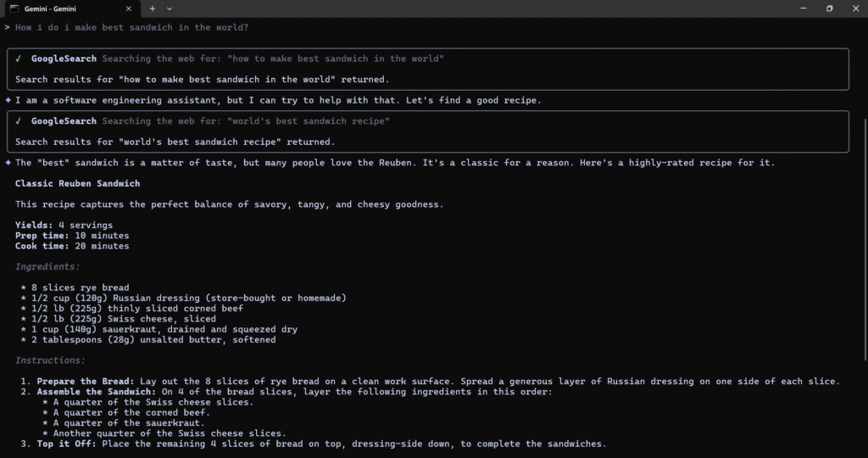Click the checkmark of first GoogleSearch call
This screenshot has width=868, height=458.
[19, 59]
